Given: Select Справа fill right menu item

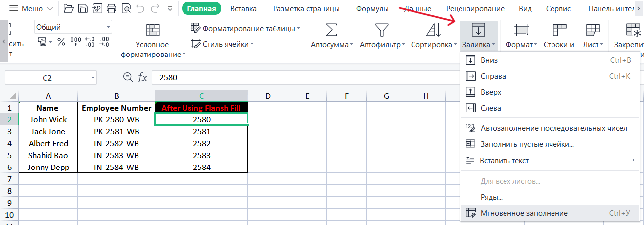Looking at the screenshot, I should [x=550, y=76].
